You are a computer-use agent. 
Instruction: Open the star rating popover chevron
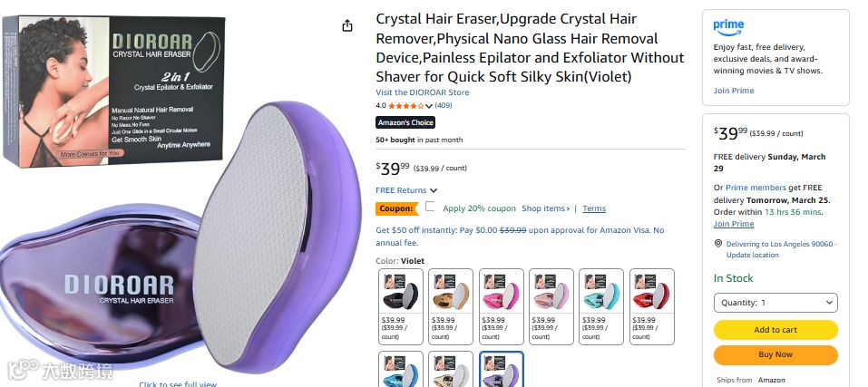pos(429,106)
